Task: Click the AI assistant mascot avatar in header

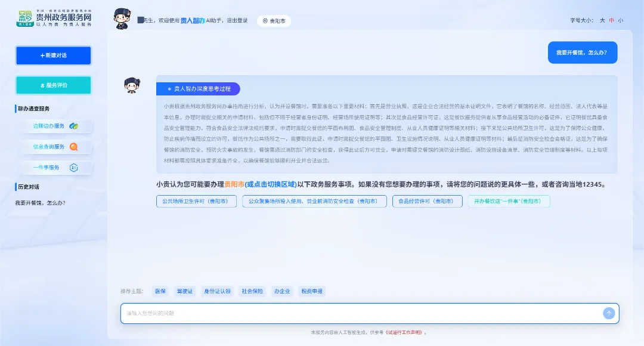Action: 122,18
